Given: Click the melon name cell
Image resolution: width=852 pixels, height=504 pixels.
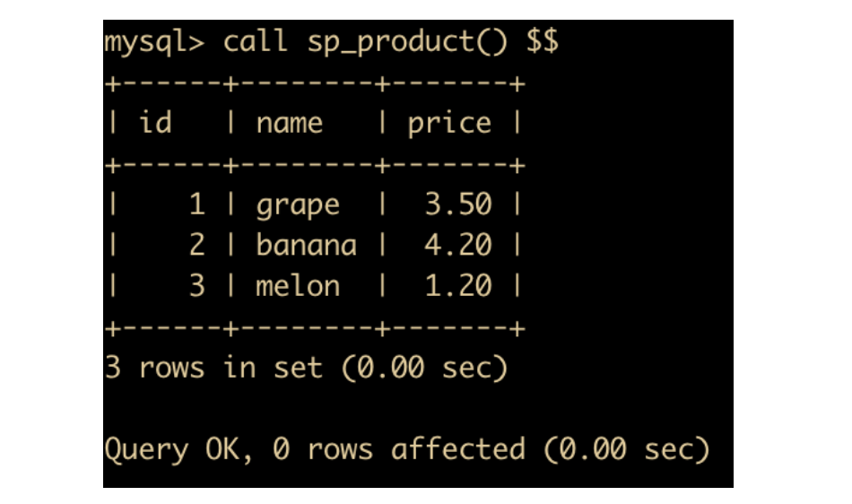Looking at the screenshot, I should (x=298, y=286).
